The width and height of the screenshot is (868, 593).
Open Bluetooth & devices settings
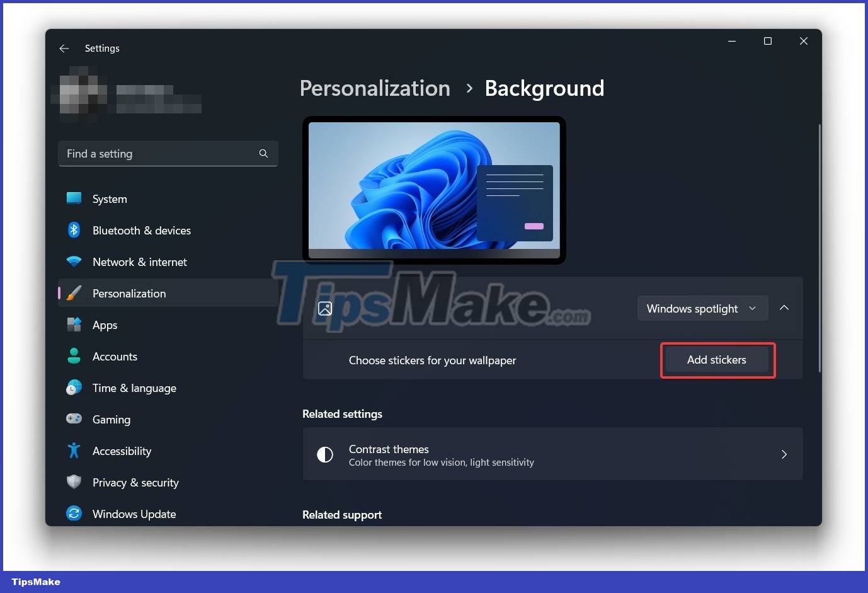point(168,230)
